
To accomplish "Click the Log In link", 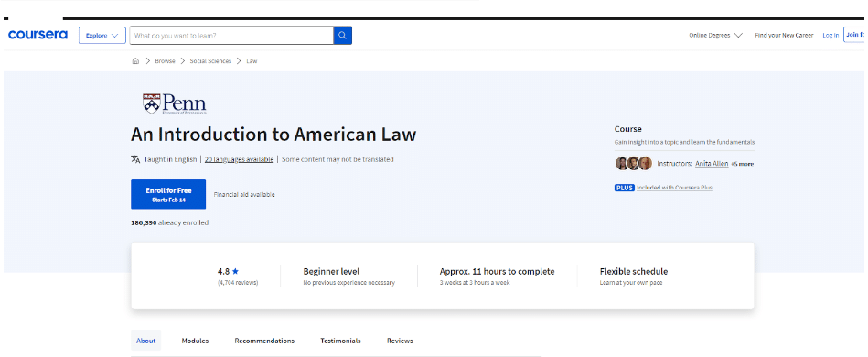I will tap(830, 35).
